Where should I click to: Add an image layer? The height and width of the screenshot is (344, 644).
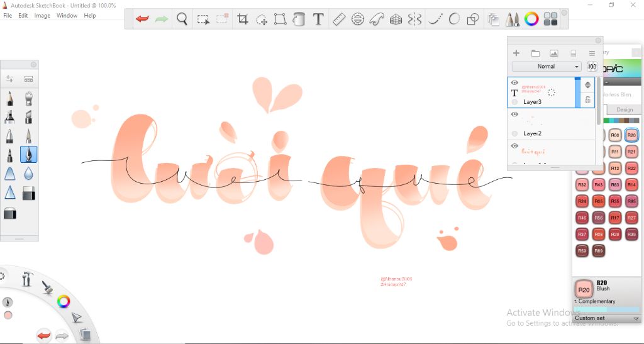[554, 53]
